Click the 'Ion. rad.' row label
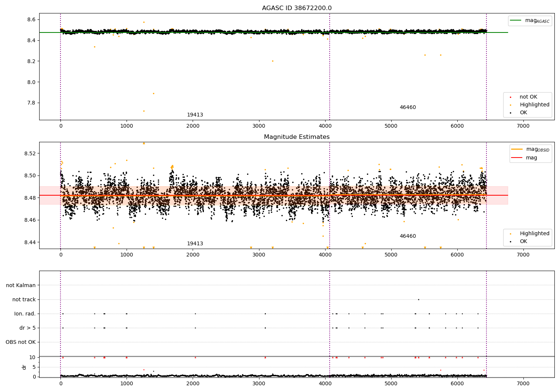 click(x=25, y=314)
